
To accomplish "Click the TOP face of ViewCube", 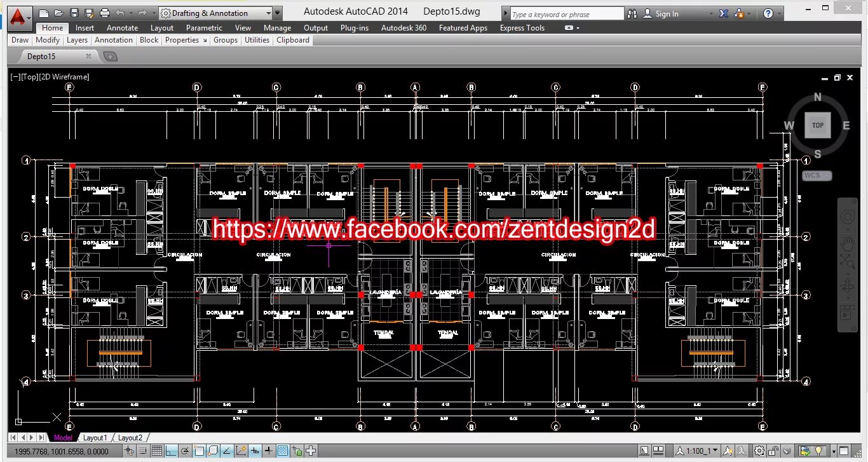I will pyautogui.click(x=817, y=125).
